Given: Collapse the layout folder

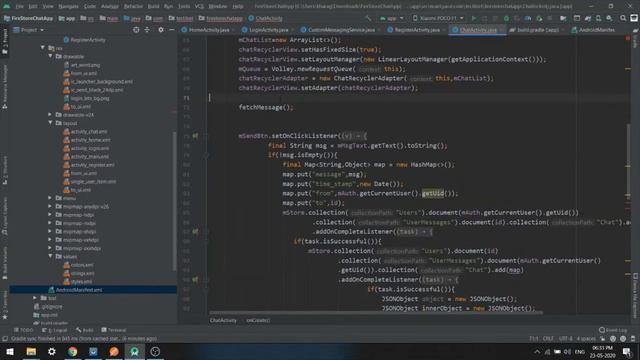Looking at the screenshot, I should click(51, 123).
